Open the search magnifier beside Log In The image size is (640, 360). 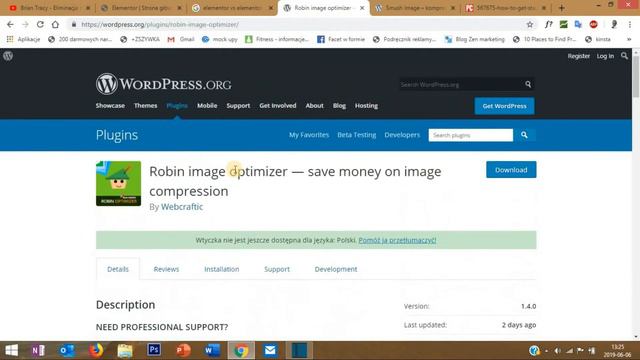(x=624, y=56)
